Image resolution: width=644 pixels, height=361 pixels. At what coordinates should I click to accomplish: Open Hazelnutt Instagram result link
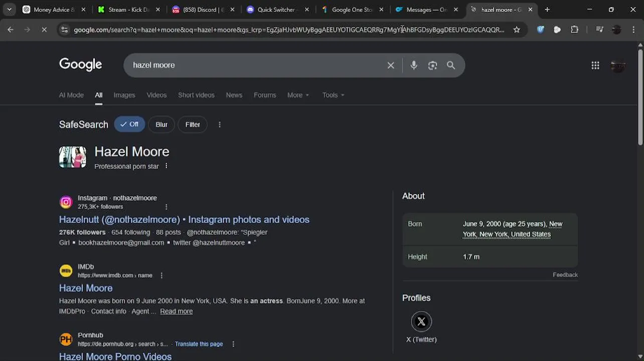[x=184, y=220]
